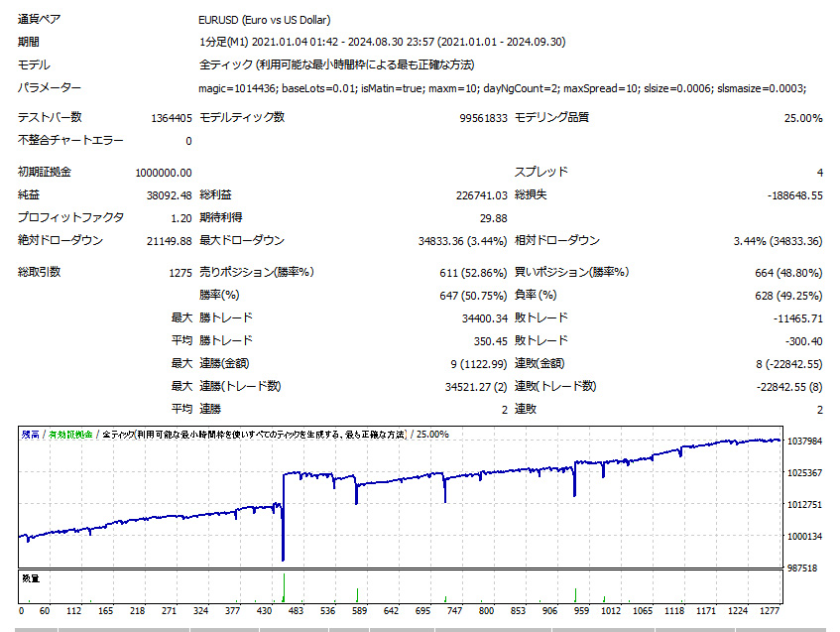
Task: Click absolute drawdown value 21149.88
Action: [170, 241]
